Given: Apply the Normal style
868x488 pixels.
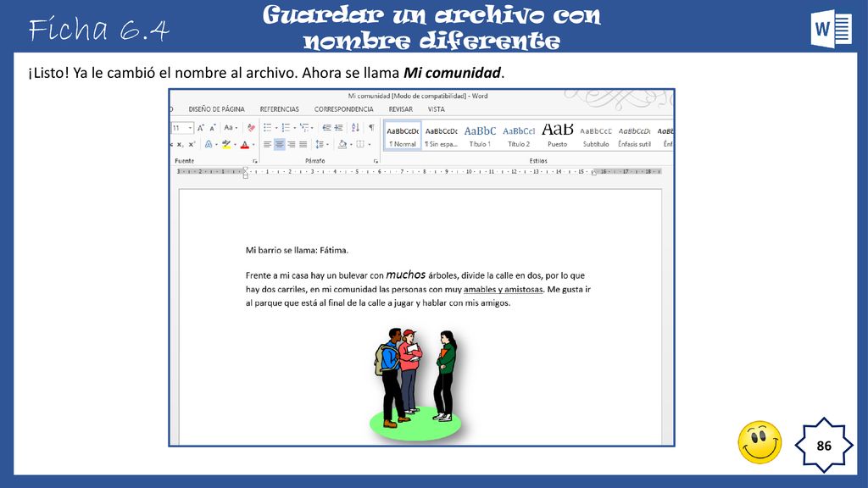Looking at the screenshot, I should [403, 136].
